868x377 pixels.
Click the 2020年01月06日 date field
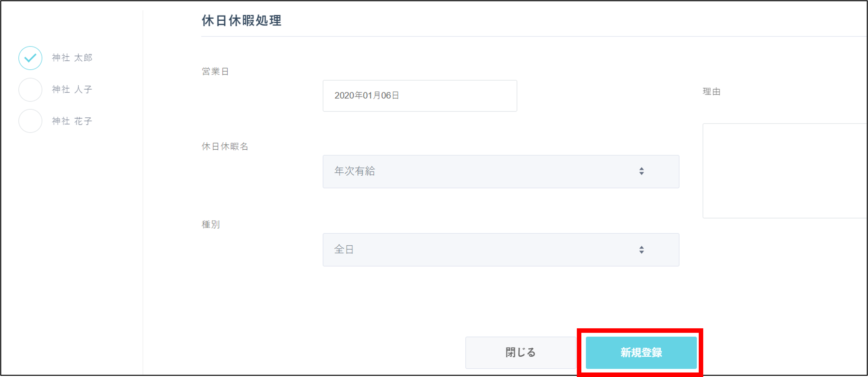pyautogui.click(x=419, y=96)
